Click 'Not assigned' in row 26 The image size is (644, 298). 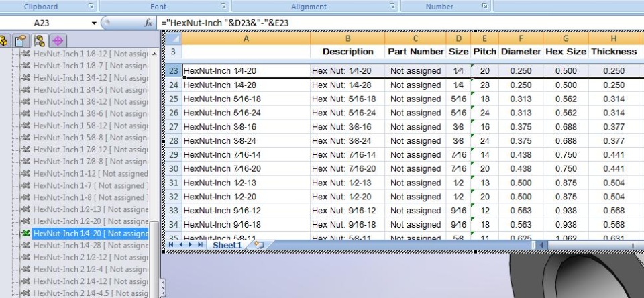click(416, 113)
